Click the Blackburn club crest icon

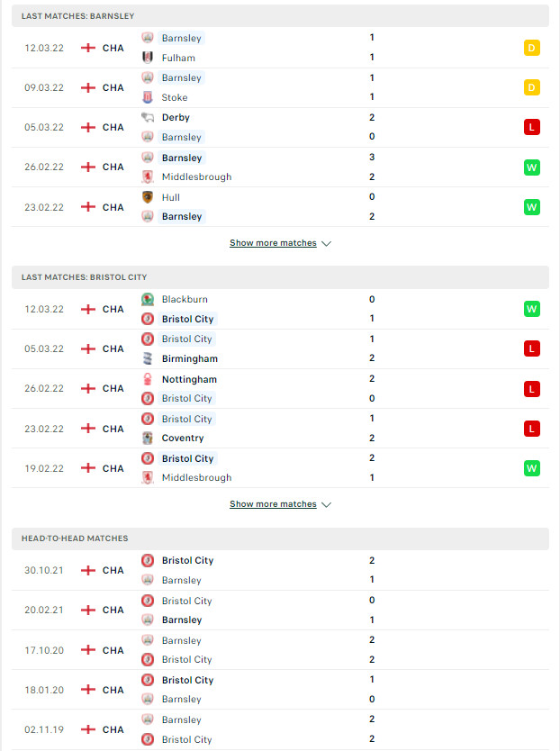coord(148,299)
